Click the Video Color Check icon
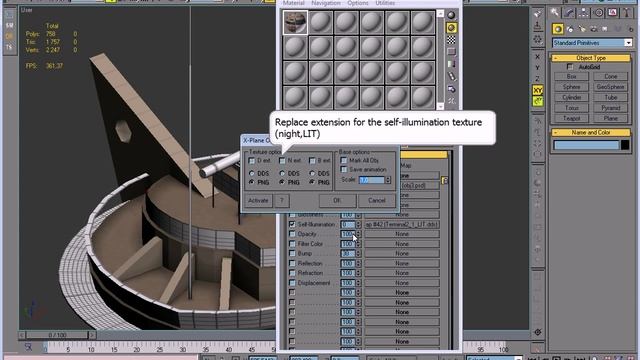This screenshot has height=360, width=640. (451, 64)
